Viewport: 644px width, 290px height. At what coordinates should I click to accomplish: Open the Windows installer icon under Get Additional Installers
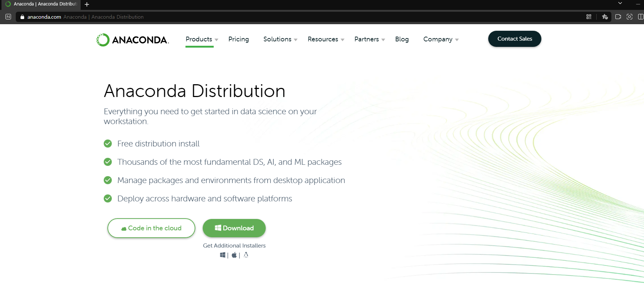pyautogui.click(x=222, y=255)
